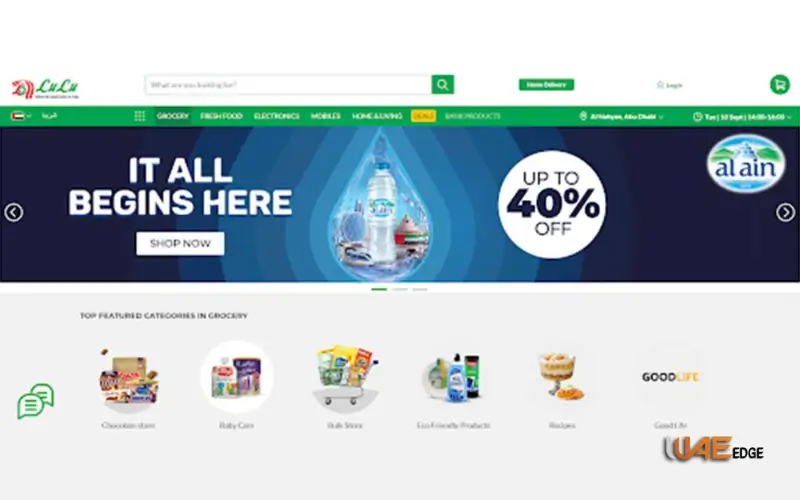This screenshot has height=500, width=800.
Task: Click the Home Delivery button
Action: click(x=546, y=85)
